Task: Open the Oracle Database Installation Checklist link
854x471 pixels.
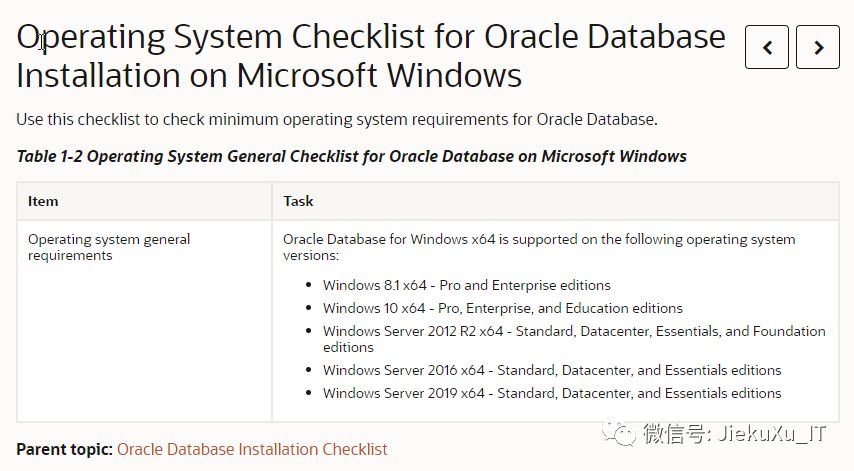Action: 252,449
